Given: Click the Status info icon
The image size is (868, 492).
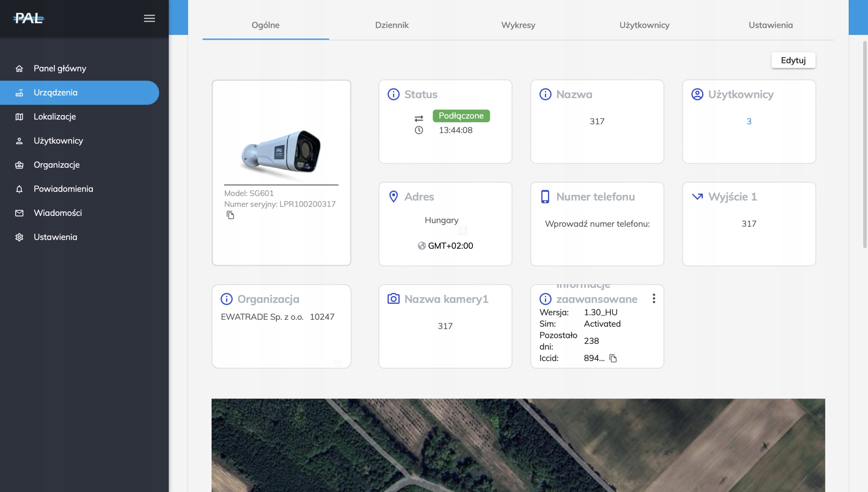Looking at the screenshot, I should click(393, 94).
